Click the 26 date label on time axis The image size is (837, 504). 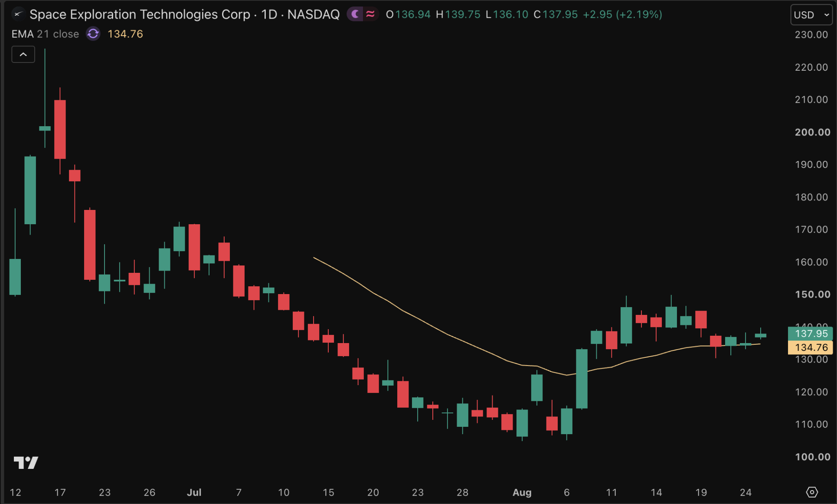[150, 492]
